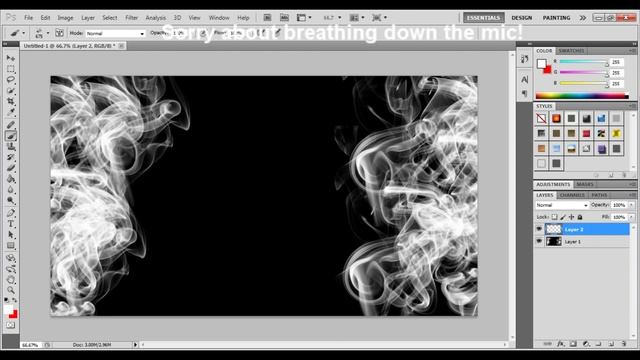Open layer Opacity slider arrow
This screenshot has width=640, height=360.
pyautogui.click(x=632, y=205)
